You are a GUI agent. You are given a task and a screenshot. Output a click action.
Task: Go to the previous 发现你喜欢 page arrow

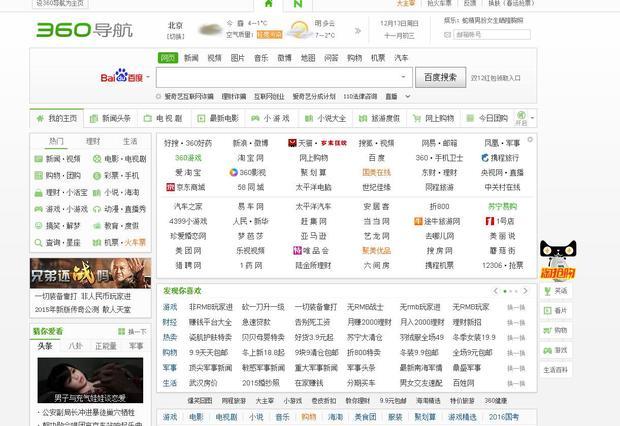[495, 291]
